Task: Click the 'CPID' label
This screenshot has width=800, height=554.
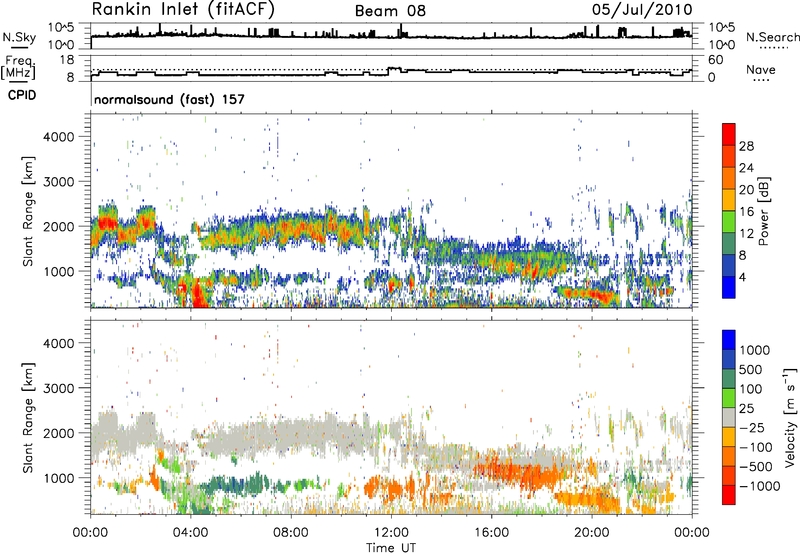Action: tap(22, 95)
